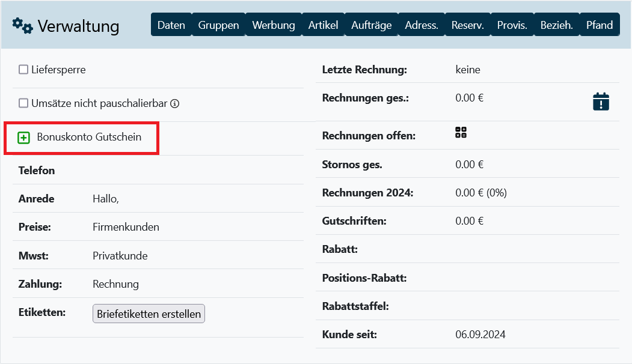The width and height of the screenshot is (632, 364).
Task: Enable the Liefersperre checkbox
Action: tap(23, 70)
